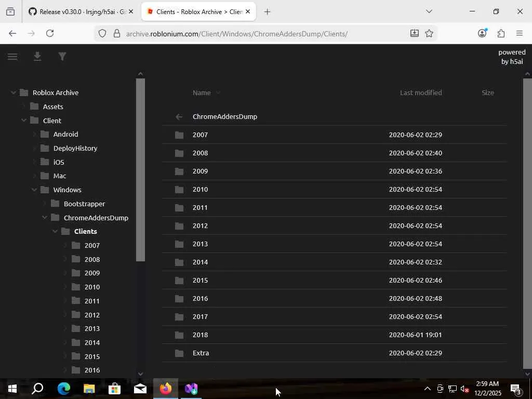Image resolution: width=532 pixels, height=399 pixels.
Task: Select Bootstrapper in the sidebar tree
Action: point(85,204)
